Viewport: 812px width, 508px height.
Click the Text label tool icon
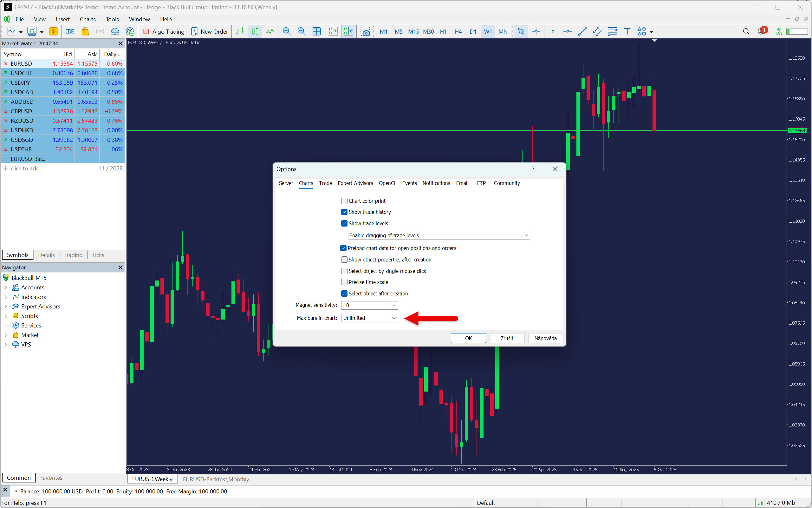click(x=627, y=32)
